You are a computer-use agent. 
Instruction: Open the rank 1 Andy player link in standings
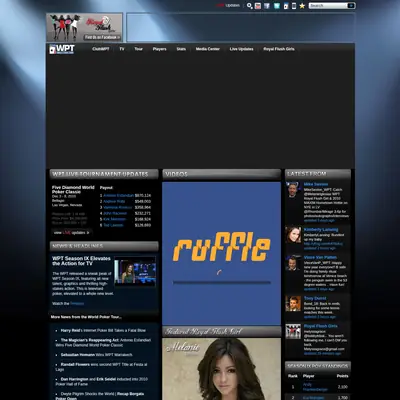click(x=315, y=387)
